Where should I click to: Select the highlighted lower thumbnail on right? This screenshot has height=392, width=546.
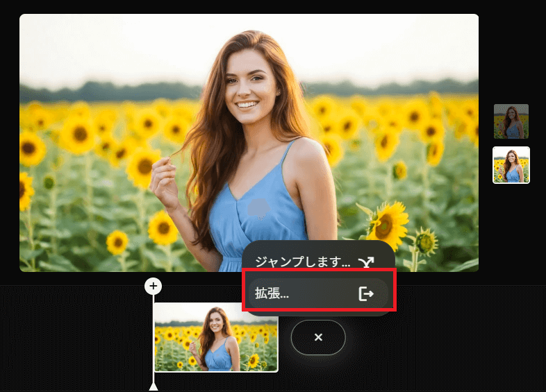tap(511, 165)
